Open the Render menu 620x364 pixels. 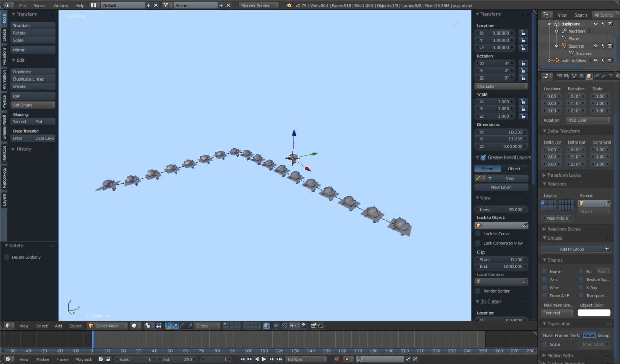coord(40,5)
